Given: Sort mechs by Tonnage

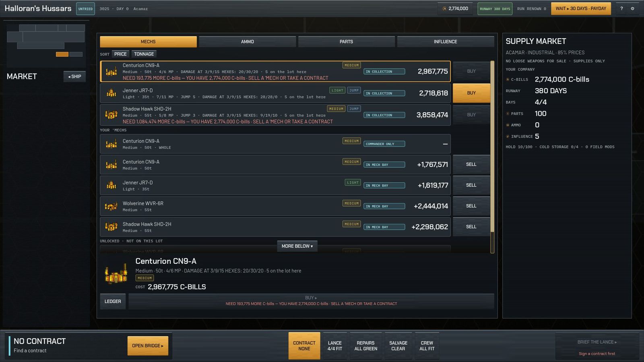Looking at the screenshot, I should [x=144, y=54].
